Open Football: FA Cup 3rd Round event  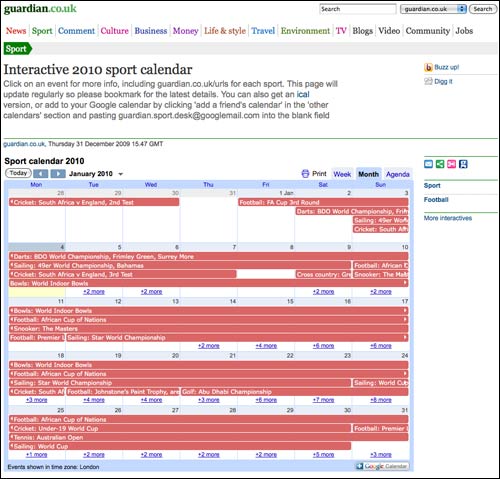323,202
